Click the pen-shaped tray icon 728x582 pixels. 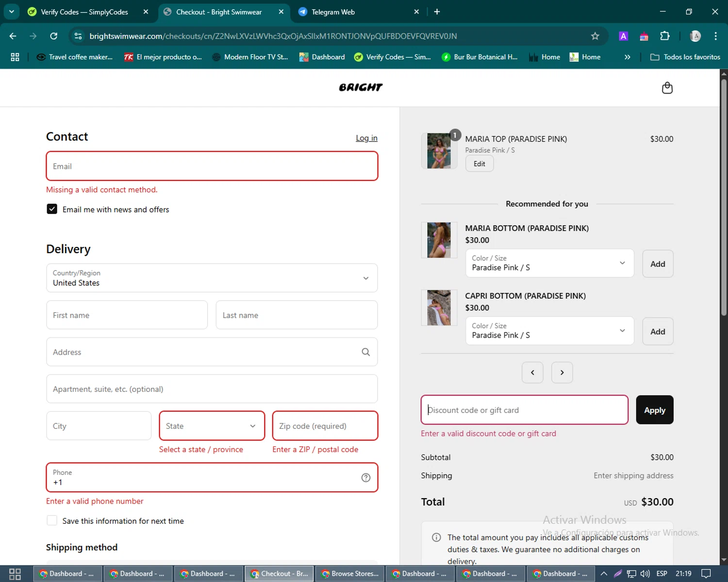(x=617, y=574)
